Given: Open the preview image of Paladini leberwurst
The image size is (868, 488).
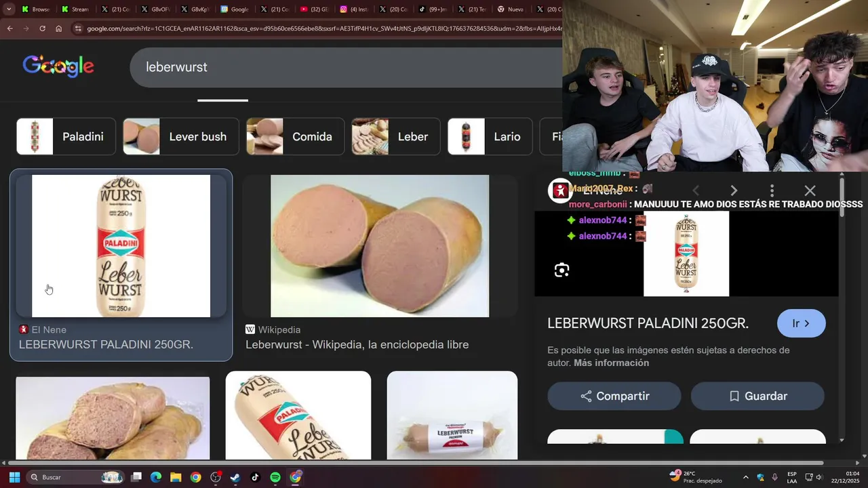Looking at the screenshot, I should click(686, 253).
